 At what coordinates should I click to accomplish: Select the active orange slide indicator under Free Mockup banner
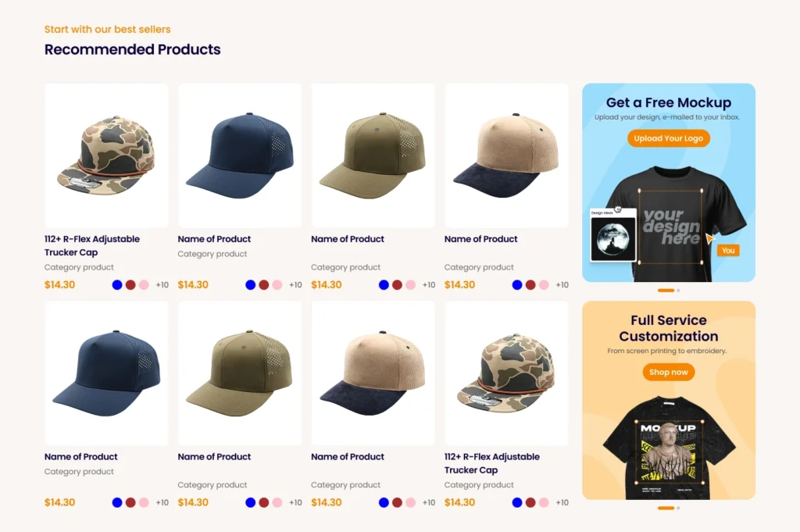666,291
